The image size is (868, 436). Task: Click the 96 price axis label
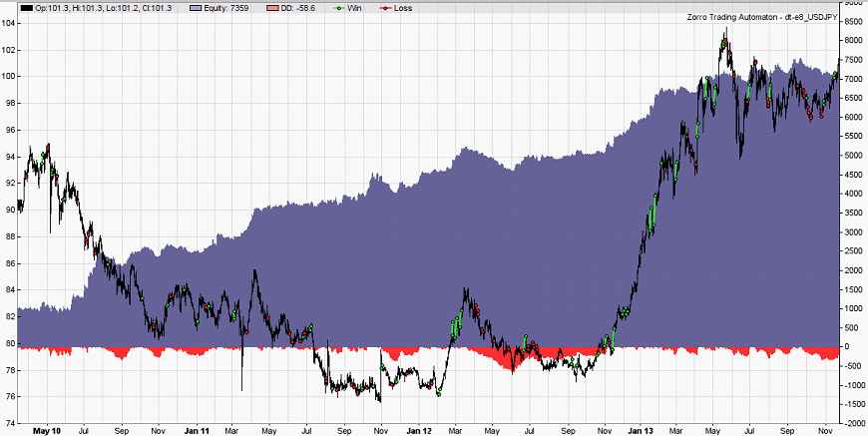click(x=9, y=131)
